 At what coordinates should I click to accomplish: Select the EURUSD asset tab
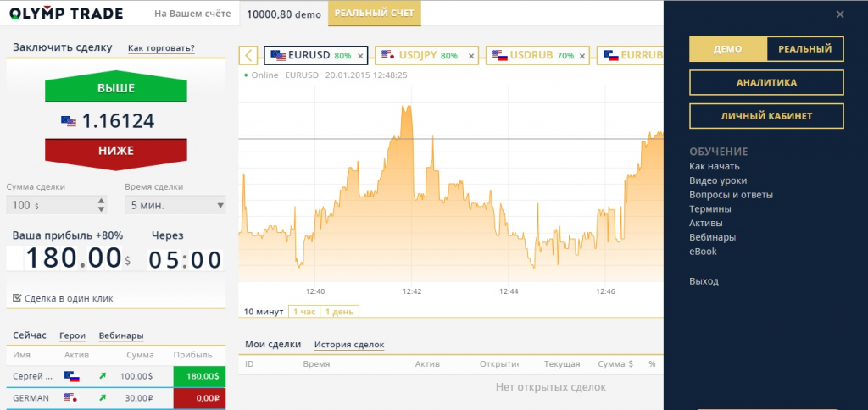(315, 55)
